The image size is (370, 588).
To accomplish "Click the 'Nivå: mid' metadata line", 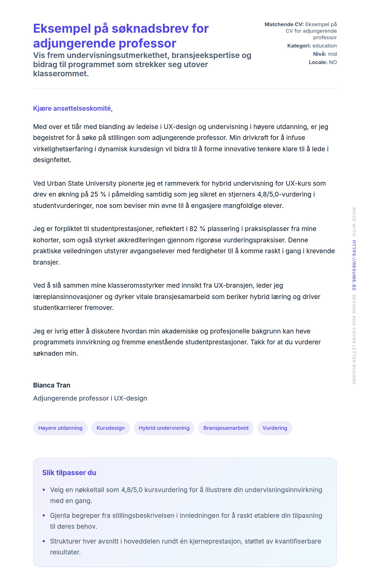I will click(325, 54).
